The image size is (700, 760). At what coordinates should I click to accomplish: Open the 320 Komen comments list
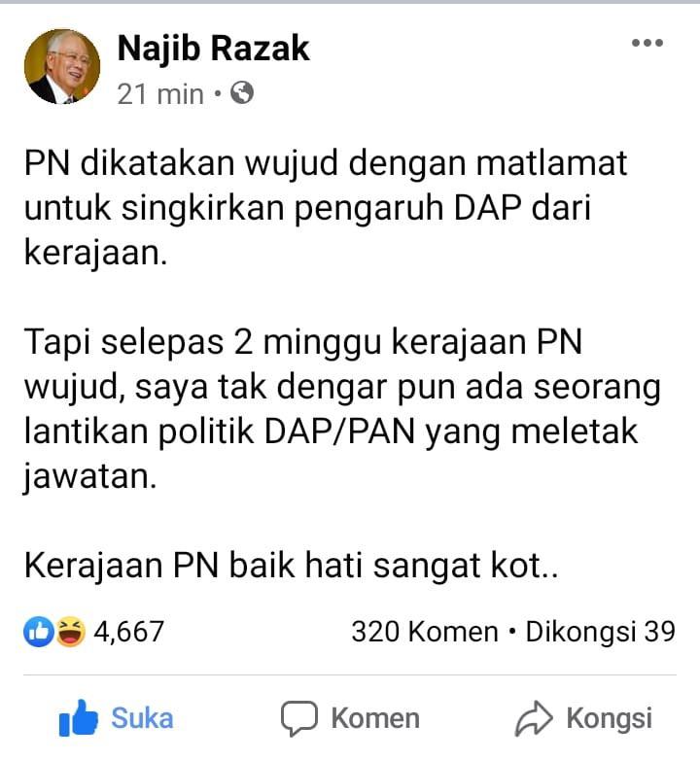[x=425, y=632]
